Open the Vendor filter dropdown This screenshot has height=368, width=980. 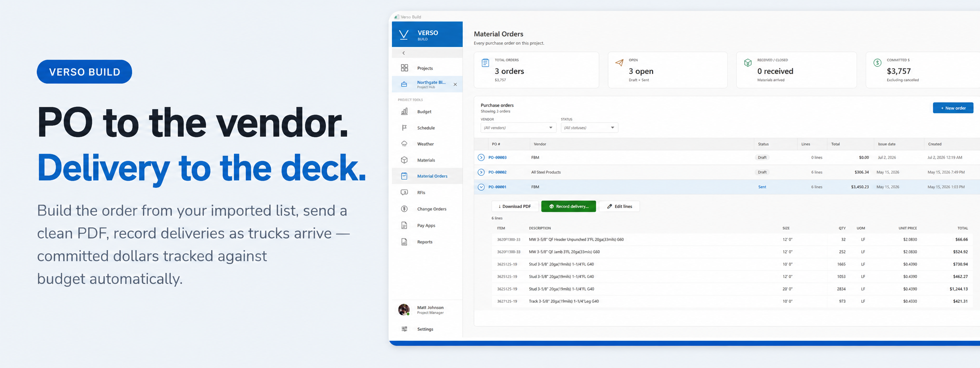(518, 127)
